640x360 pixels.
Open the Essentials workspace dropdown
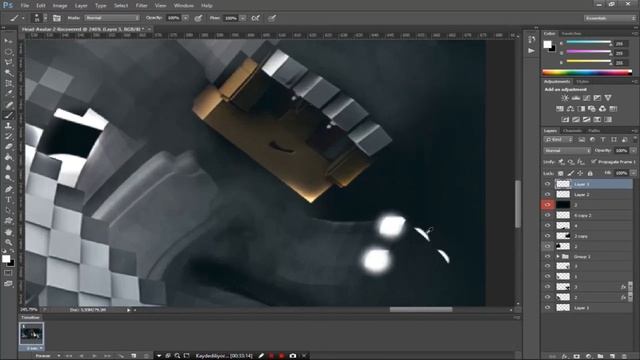[609, 18]
